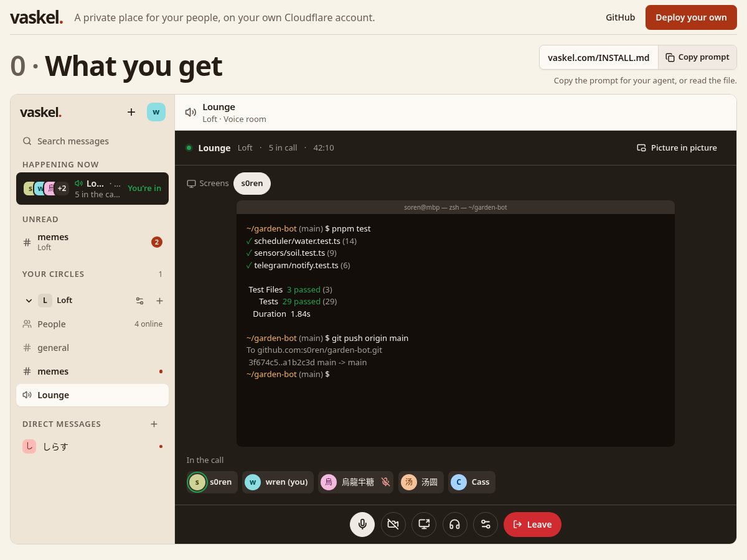The width and height of the screenshot is (747, 560).
Task: Click the 5 in call text
Action: click(x=283, y=148)
